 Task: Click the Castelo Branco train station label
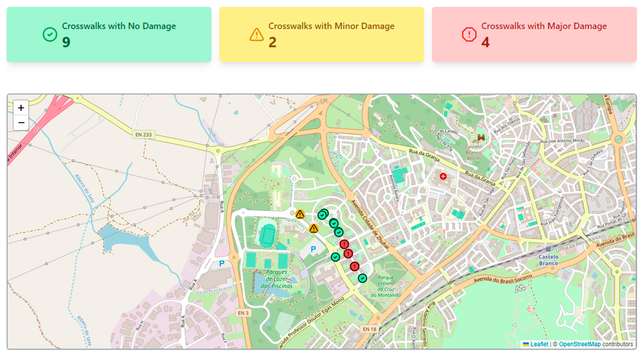click(548, 260)
